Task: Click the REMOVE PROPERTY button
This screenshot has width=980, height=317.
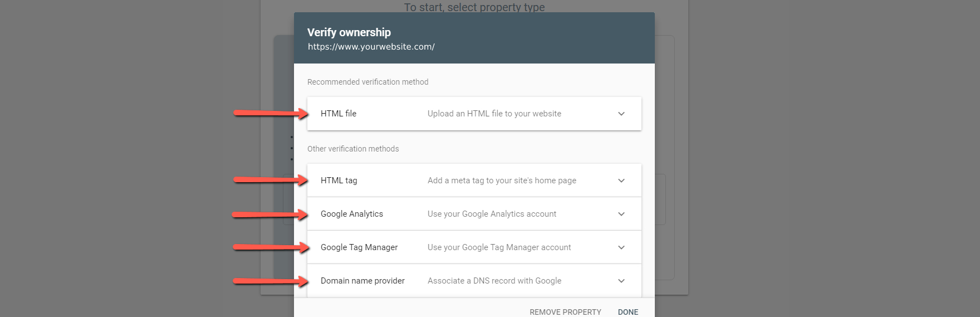Action: pos(565,312)
